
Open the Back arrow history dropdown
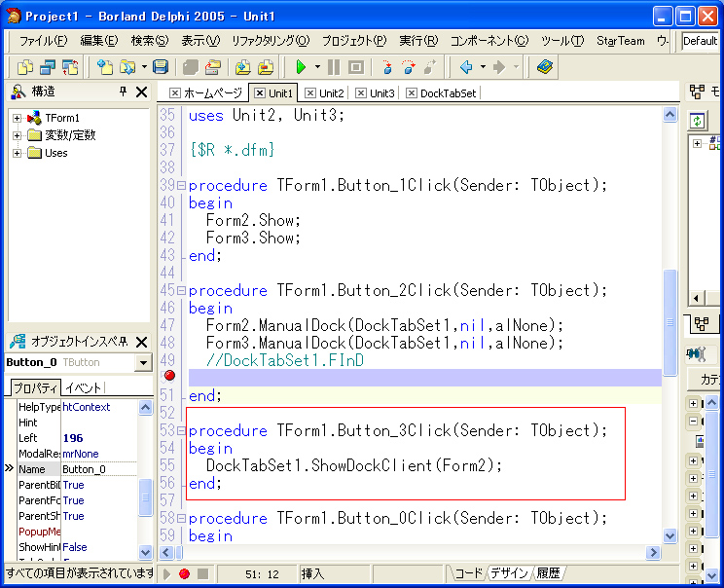pos(483,67)
